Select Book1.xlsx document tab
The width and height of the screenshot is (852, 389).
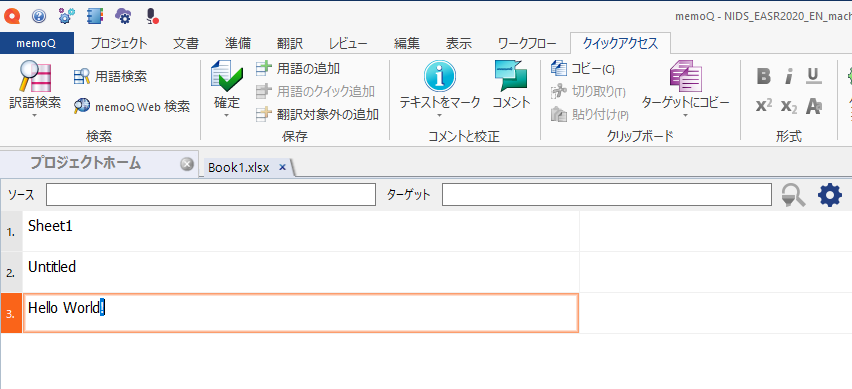[x=239, y=167]
